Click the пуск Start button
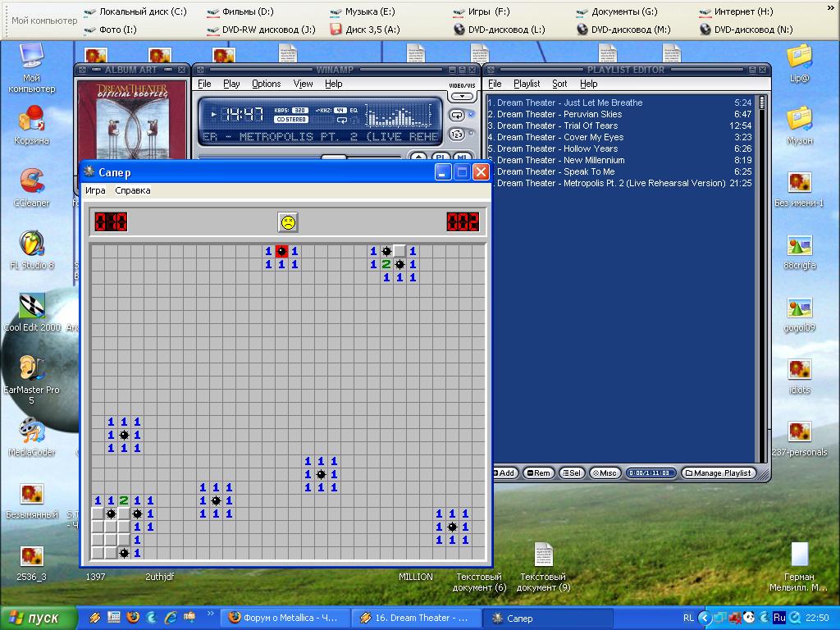 pos(37,618)
